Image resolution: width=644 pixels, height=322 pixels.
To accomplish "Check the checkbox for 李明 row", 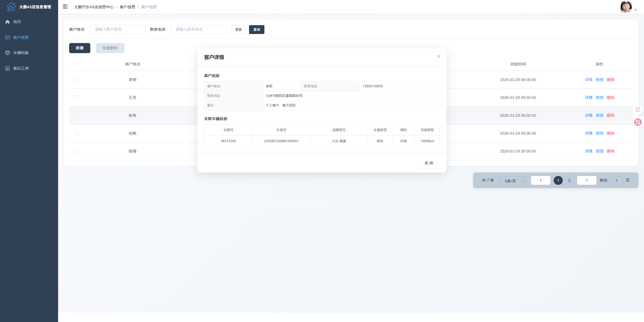I will point(77,80).
